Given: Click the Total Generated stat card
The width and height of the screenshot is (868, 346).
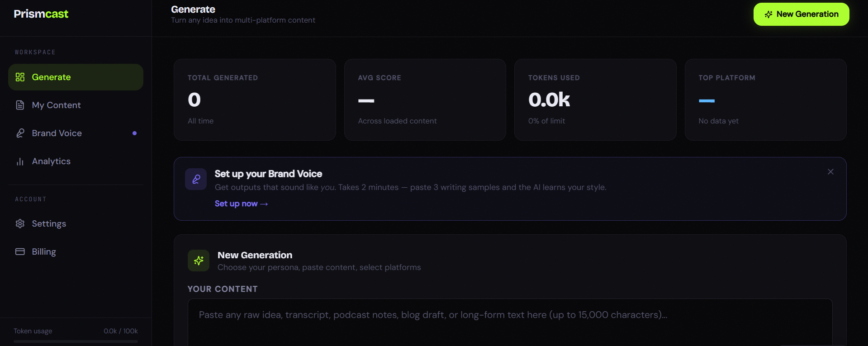Looking at the screenshot, I should [255, 100].
